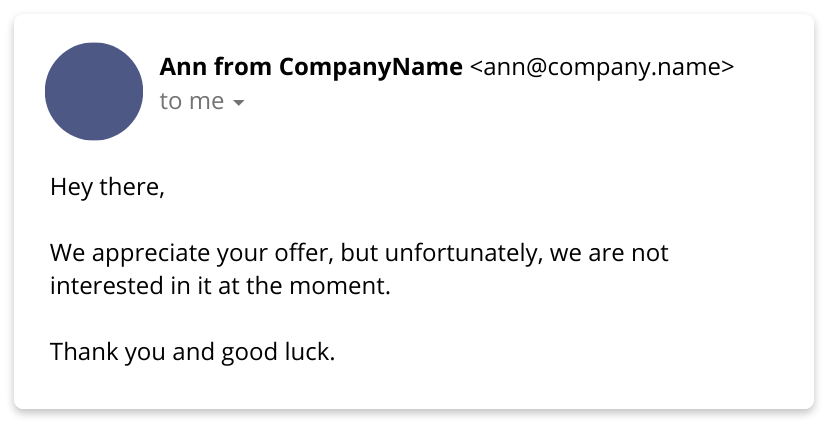828x423 pixels.
Task: Click the sender name "Ann from CompanyName"
Action: (x=311, y=67)
